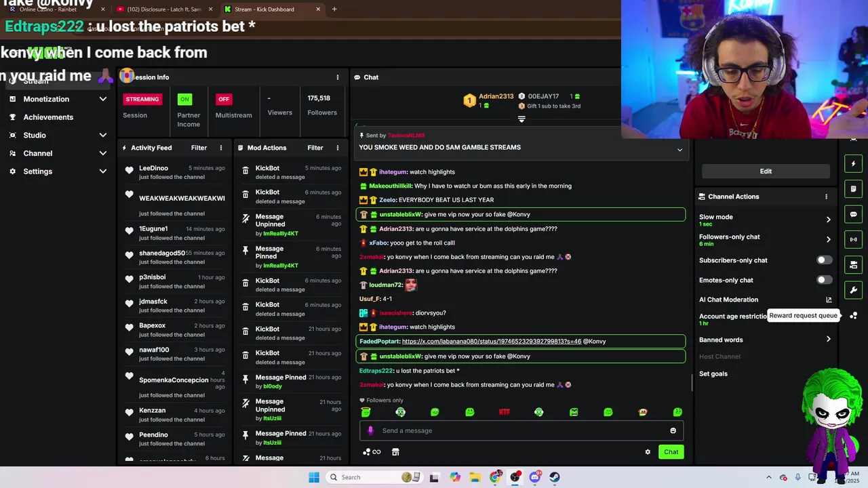The width and height of the screenshot is (868, 488).
Task: Open chat settings gear icon
Action: click(648, 452)
